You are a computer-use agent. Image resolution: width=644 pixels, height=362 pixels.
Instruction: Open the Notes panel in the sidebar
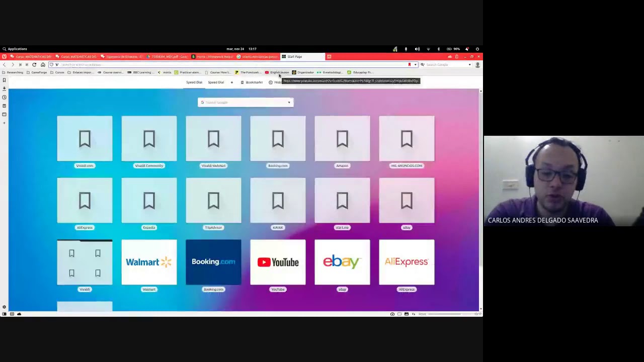[4, 106]
